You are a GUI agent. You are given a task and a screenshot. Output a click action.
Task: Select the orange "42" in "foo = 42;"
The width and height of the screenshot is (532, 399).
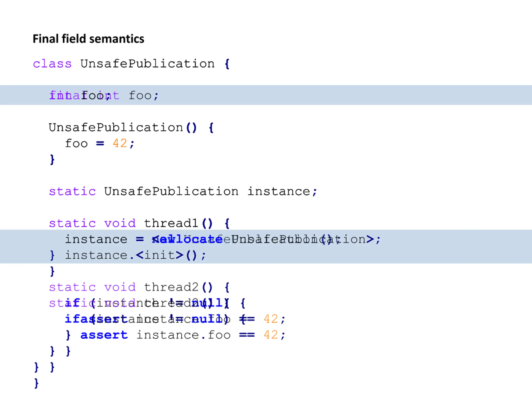click(120, 143)
